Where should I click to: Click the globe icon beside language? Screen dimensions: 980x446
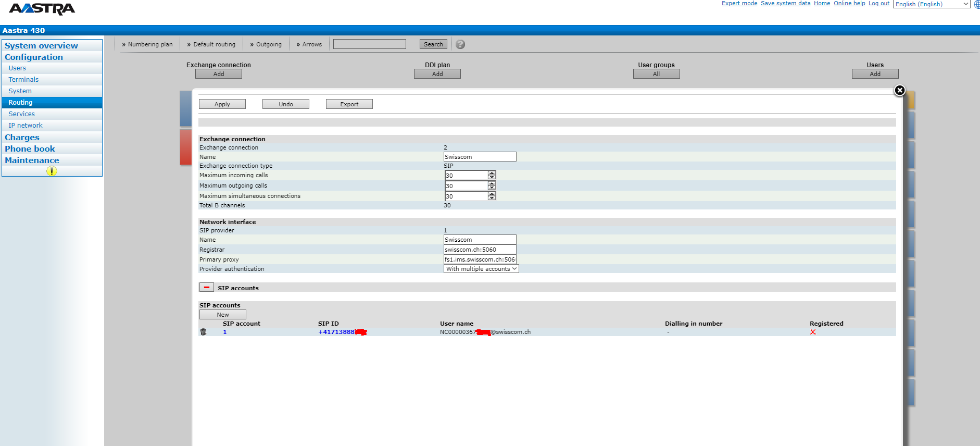click(977, 4)
